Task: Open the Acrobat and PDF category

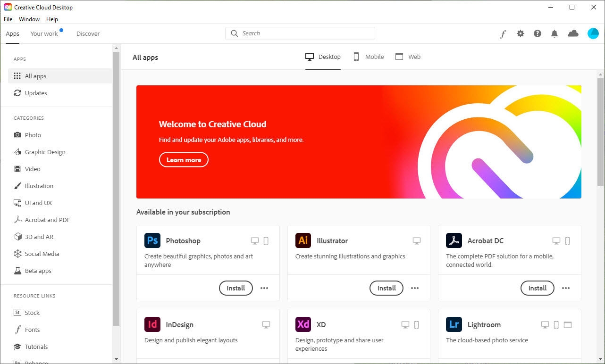Action: [x=60, y=220]
